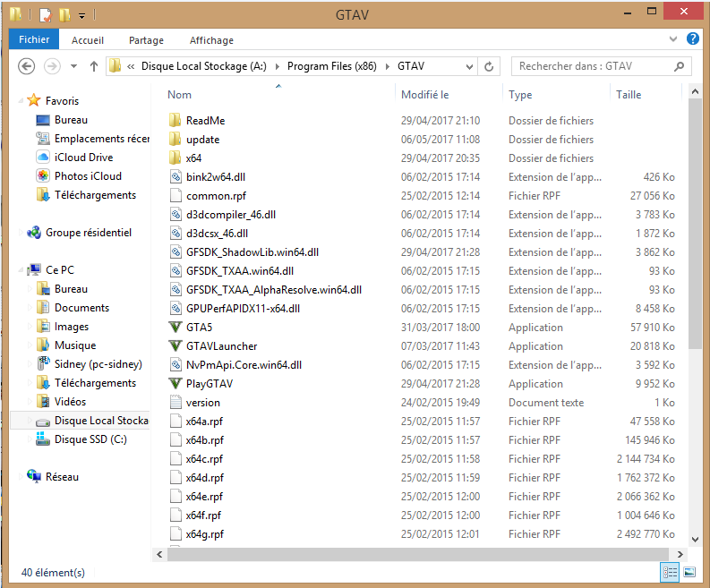Click Disque Local Stockage (A:) breadcrumb

tap(204, 66)
